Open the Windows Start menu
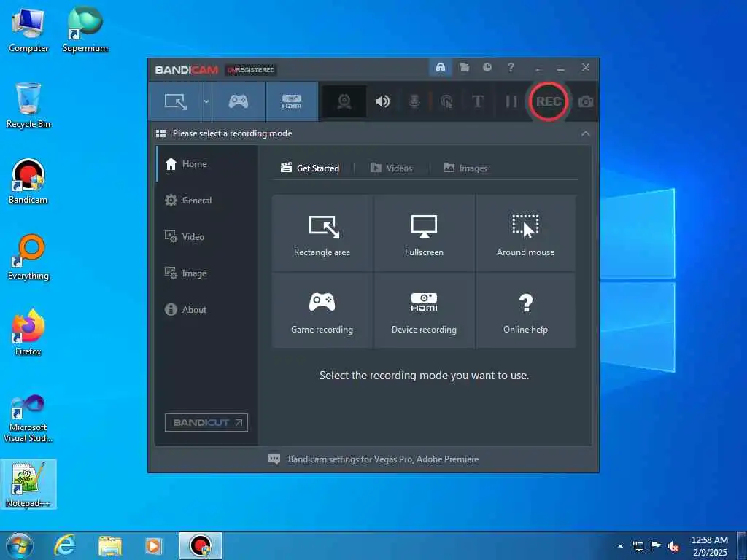747x560 pixels. tap(20, 545)
